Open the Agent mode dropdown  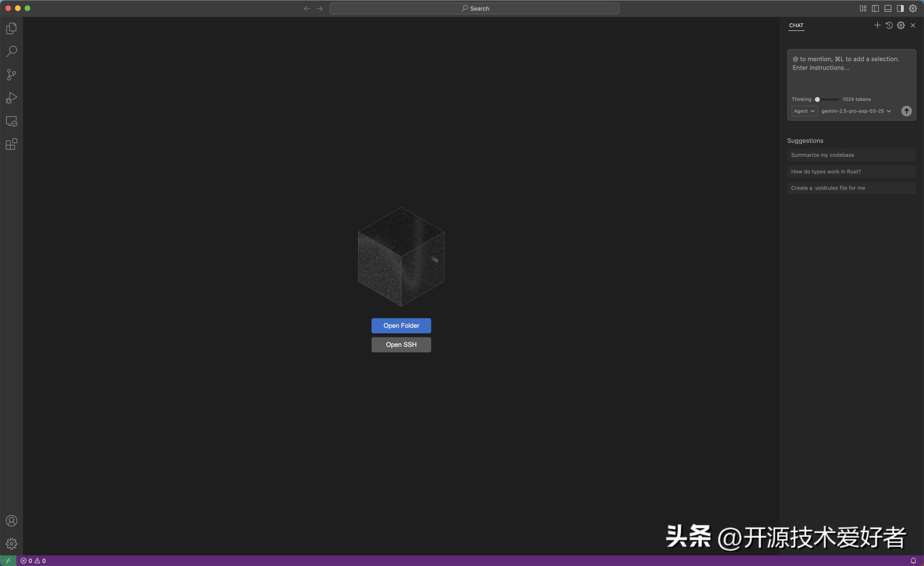pyautogui.click(x=804, y=111)
